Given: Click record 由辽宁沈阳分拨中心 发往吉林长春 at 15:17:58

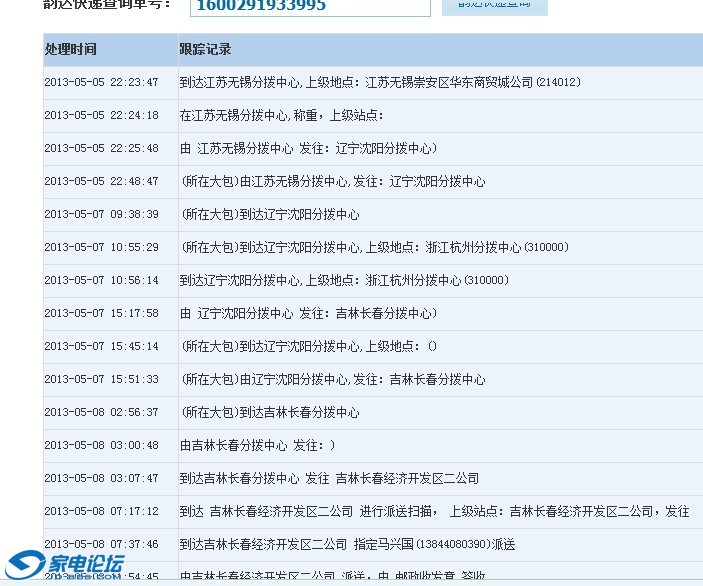Looking at the screenshot, I should coord(308,314).
